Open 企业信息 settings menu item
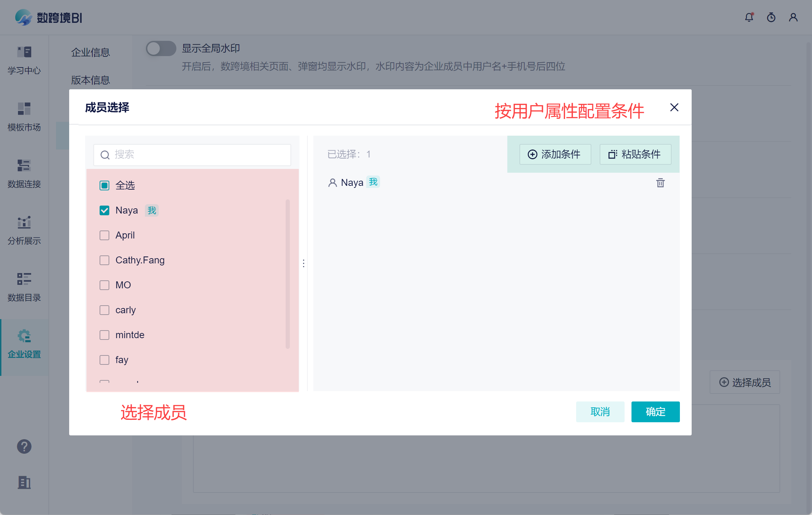This screenshot has height=515, width=812. [91, 53]
